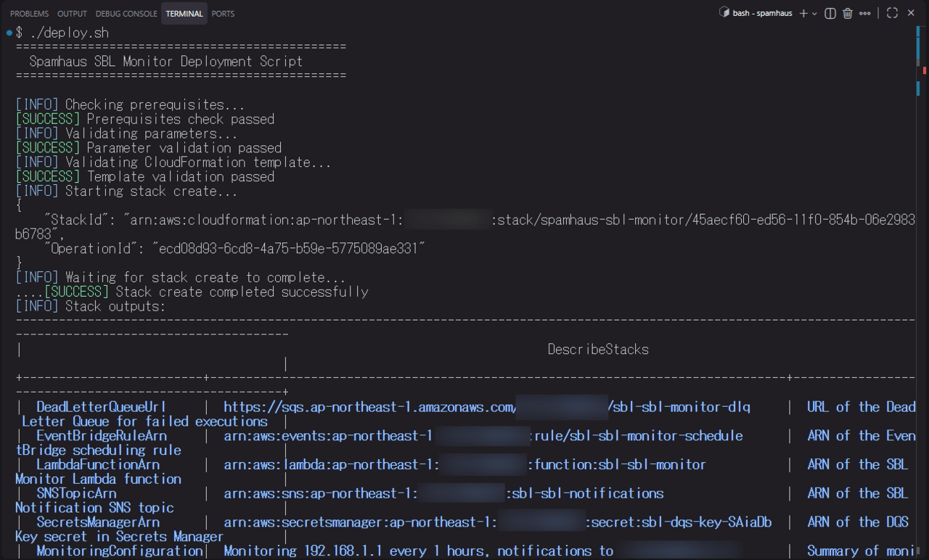Show the PORTS tab

coord(223,14)
